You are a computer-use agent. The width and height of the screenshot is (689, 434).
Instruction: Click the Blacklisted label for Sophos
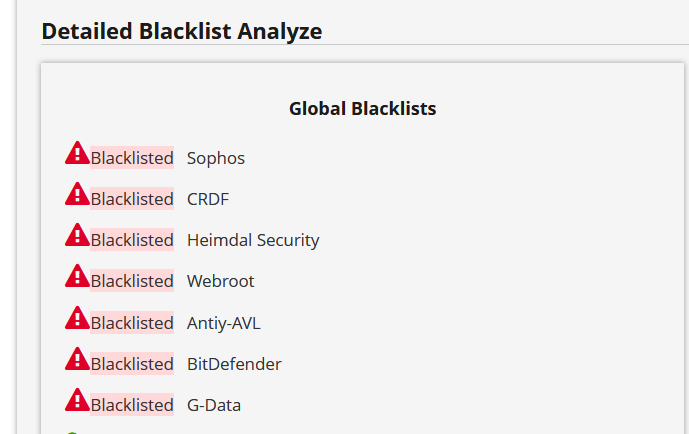[132, 158]
